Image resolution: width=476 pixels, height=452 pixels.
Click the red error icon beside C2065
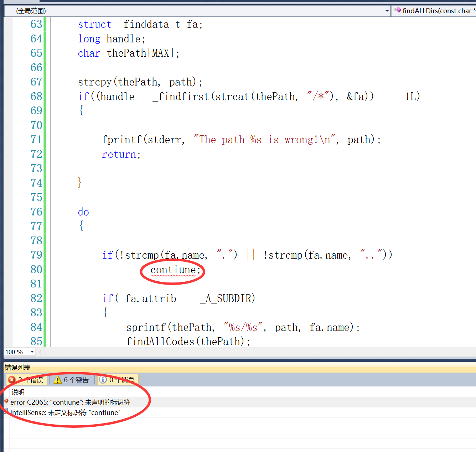click(6, 401)
